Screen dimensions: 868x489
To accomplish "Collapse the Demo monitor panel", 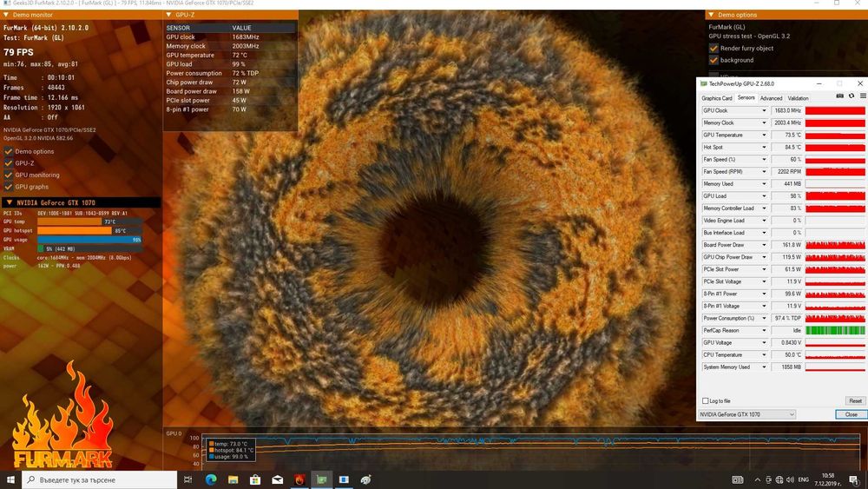I will pos(5,15).
